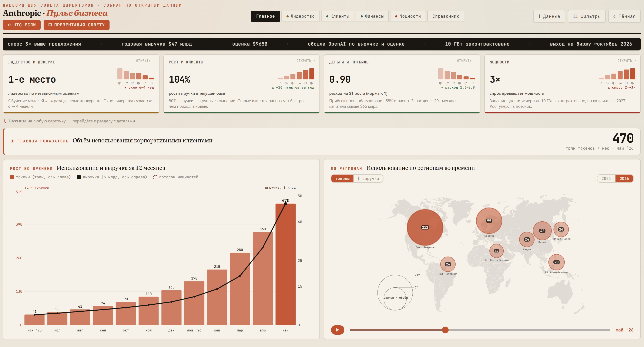This screenshot has width=644, height=347.
Task: Click the апр bar labeled 360
Action: (262, 278)
